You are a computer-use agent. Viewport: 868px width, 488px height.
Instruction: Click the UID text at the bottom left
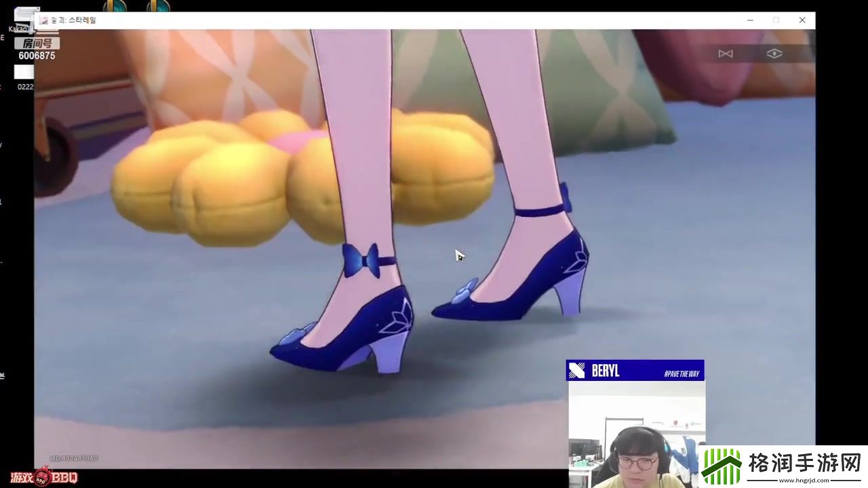click(73, 458)
